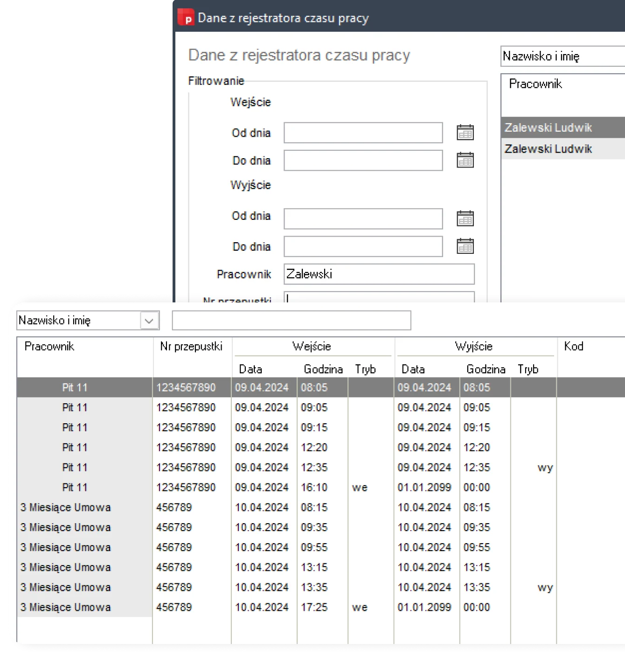This screenshot has width=625, height=672.
Task: Click the Wejście time 16:10 cell
Action: point(314,488)
